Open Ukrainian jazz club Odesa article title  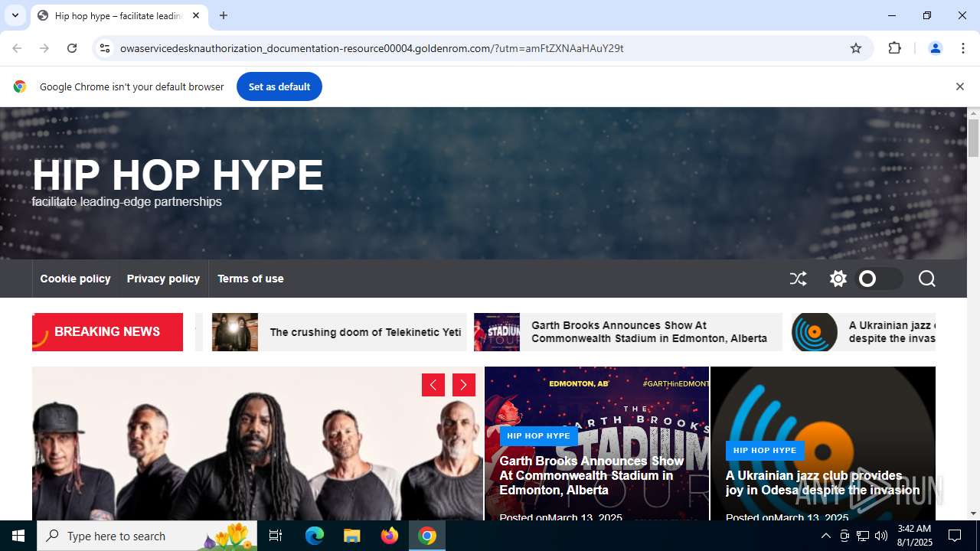click(x=823, y=483)
